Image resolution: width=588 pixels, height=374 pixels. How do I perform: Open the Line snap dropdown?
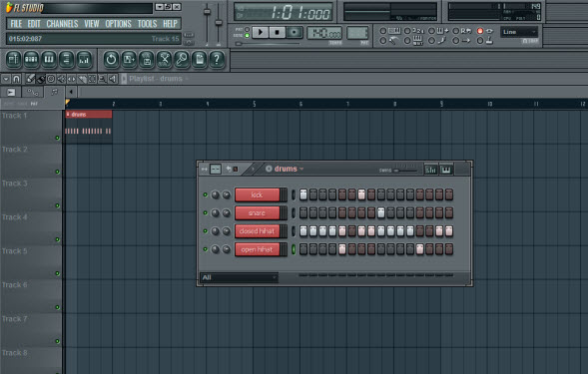pyautogui.click(x=519, y=32)
